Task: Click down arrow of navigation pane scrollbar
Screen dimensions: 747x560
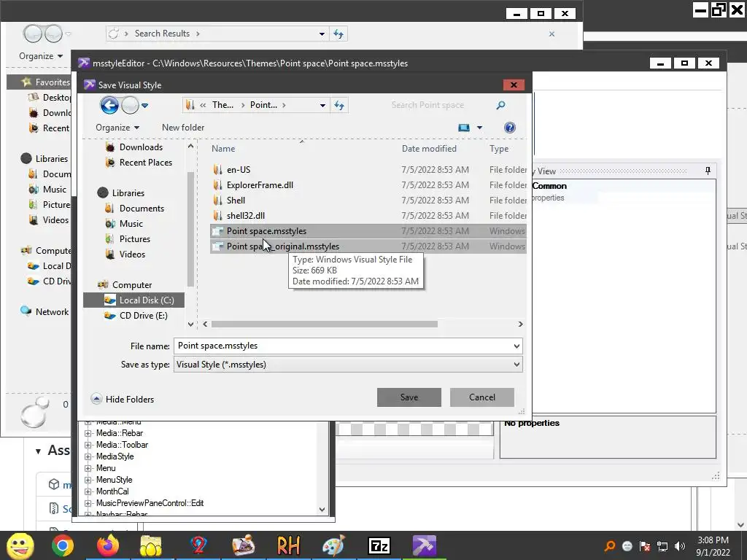Action: point(190,324)
